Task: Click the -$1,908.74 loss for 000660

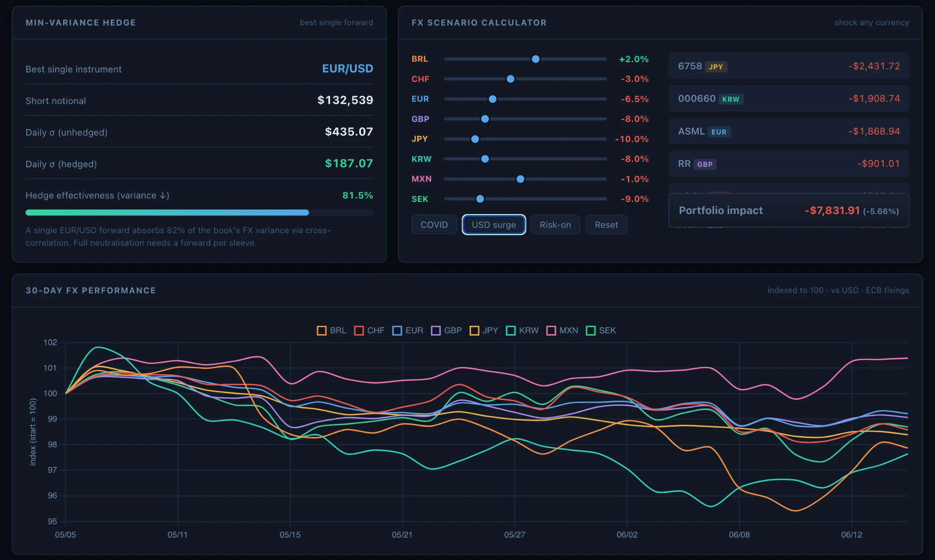Action: [x=874, y=99]
